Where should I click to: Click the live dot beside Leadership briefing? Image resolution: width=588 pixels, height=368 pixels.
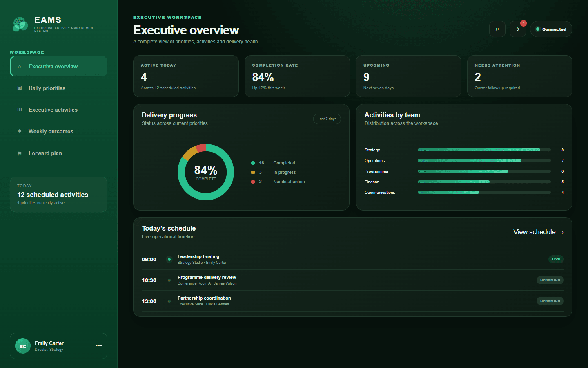(x=169, y=259)
